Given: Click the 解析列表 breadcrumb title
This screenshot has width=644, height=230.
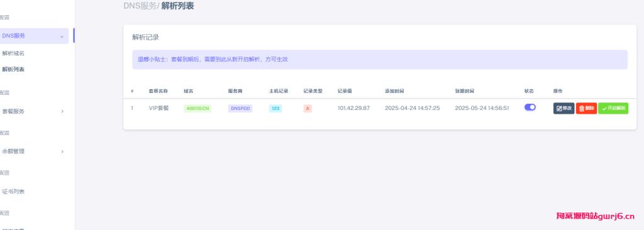Looking at the screenshot, I should pyautogui.click(x=177, y=6).
